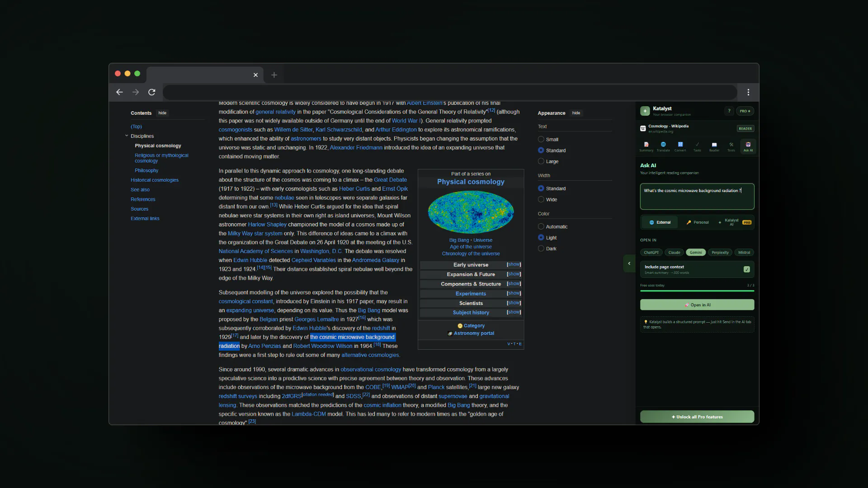The image size is (868, 488).
Task: Choose Gemini as the AI destination
Action: [696, 253]
